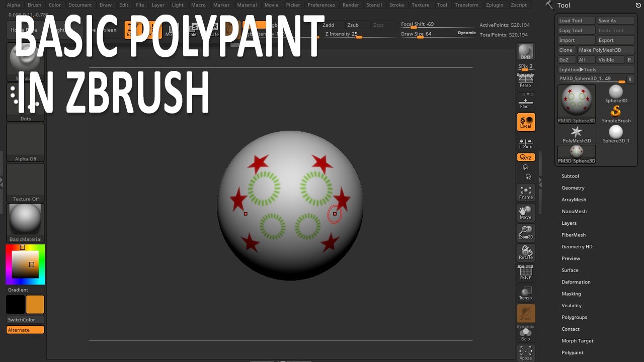Click the Tool palette hammer icon

pyautogui.click(x=549, y=5)
